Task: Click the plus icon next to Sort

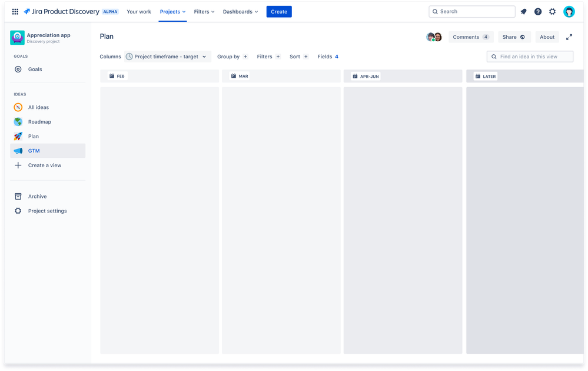Action: pos(306,57)
